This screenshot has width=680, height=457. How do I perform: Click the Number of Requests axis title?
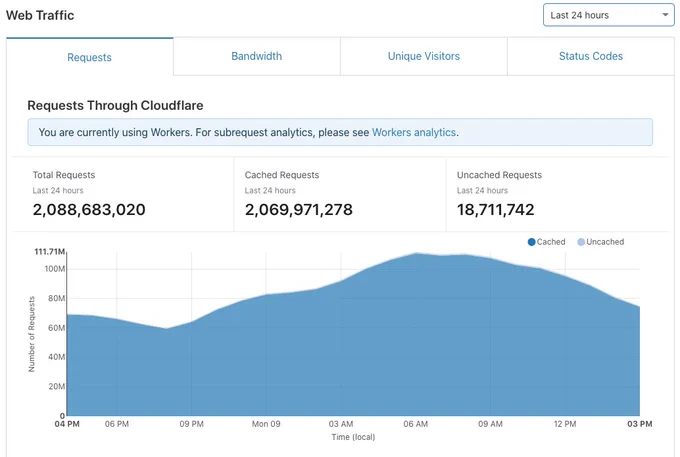tap(31, 334)
